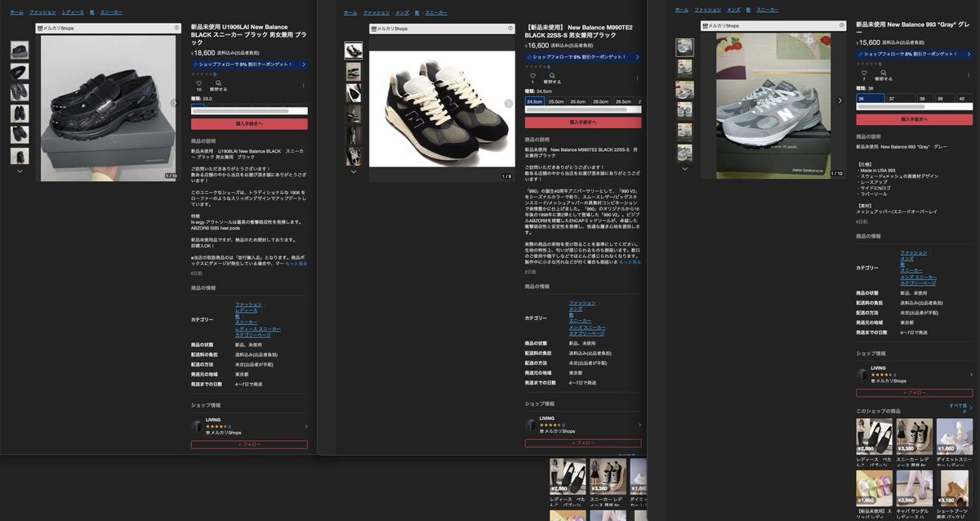This screenshot has height=521, width=980.
Task: Click カテゴリーページ link on the 993 Gray page
Action: click(x=918, y=283)
